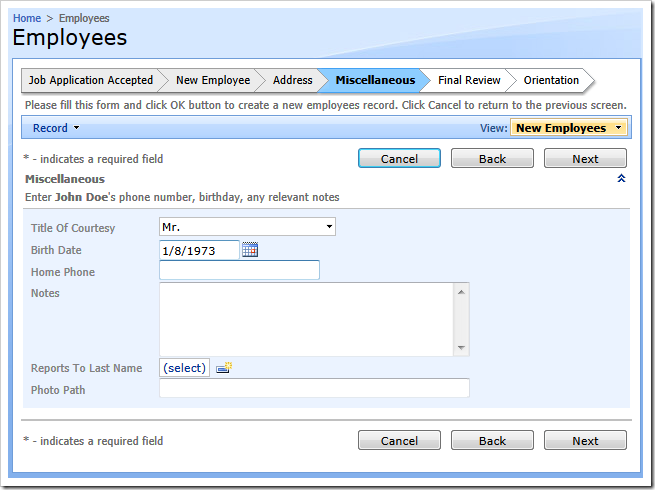
Task: Open the Orientation wizard step
Action: (551, 80)
